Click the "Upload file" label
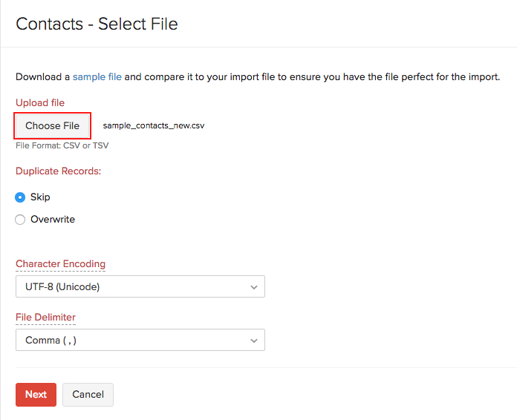 [x=40, y=102]
